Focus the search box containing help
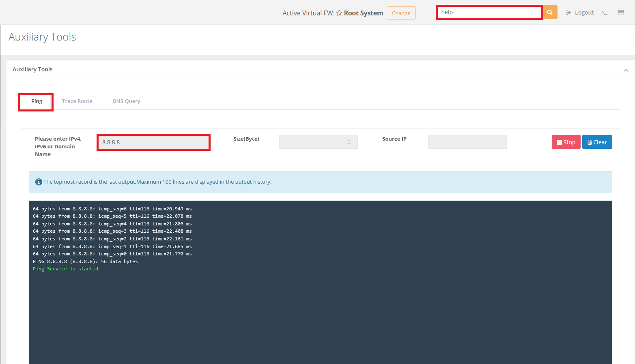Screen dimensions: 635x364 (489, 13)
